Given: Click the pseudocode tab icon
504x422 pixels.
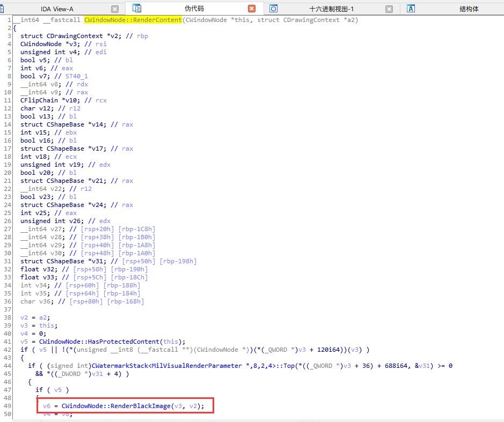Looking at the screenshot, I should [x=137, y=9].
